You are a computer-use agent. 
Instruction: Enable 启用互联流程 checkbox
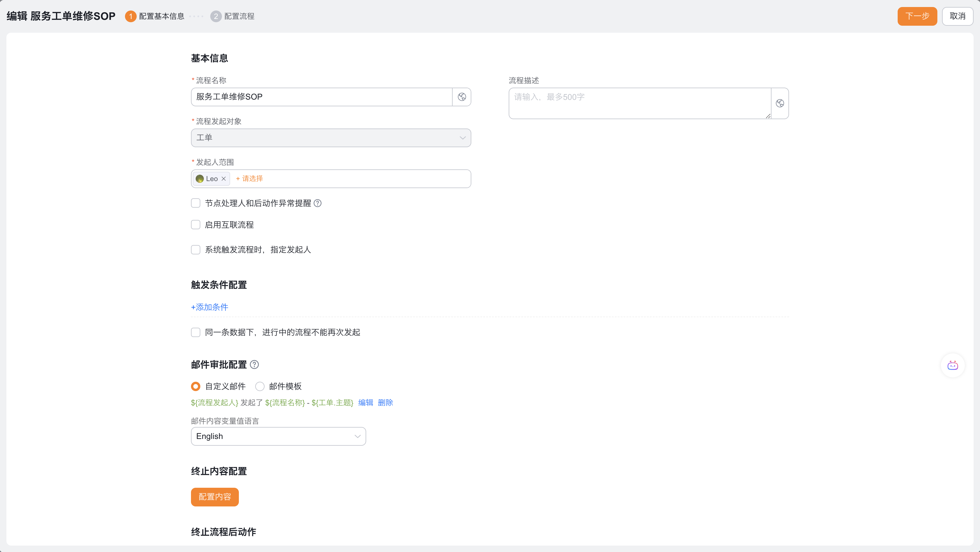click(196, 225)
